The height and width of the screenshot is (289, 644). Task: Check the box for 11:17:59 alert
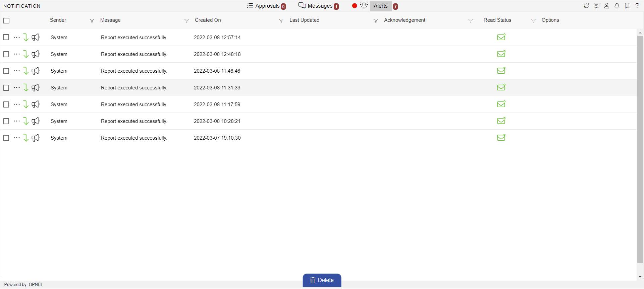pyautogui.click(x=6, y=104)
